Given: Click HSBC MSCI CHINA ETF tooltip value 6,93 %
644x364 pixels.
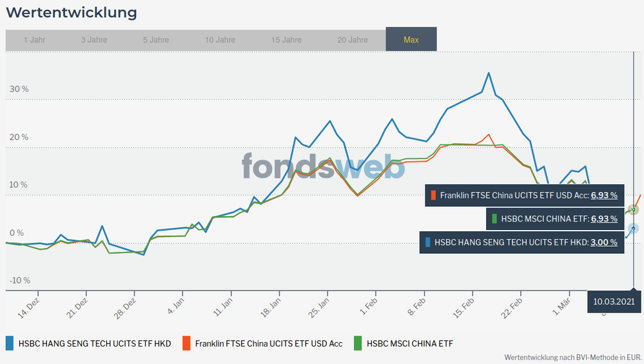Looking at the screenshot, I should tap(604, 218).
